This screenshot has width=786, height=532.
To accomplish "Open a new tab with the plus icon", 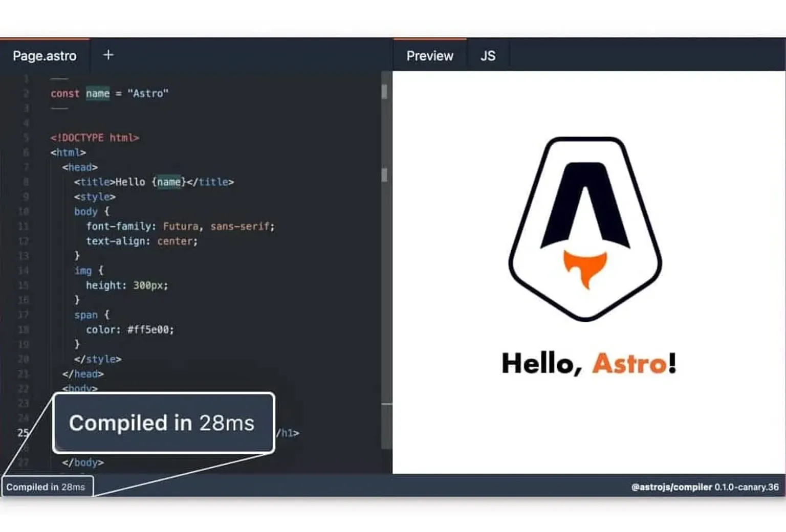I will coord(108,55).
